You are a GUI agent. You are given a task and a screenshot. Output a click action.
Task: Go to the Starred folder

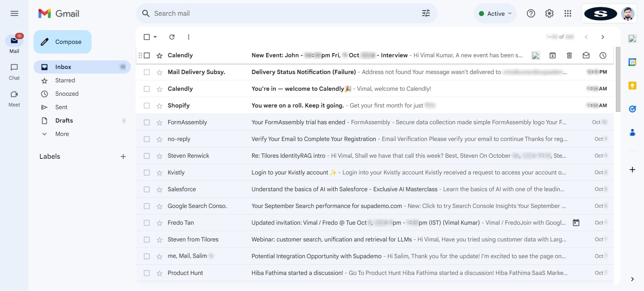(x=65, y=80)
